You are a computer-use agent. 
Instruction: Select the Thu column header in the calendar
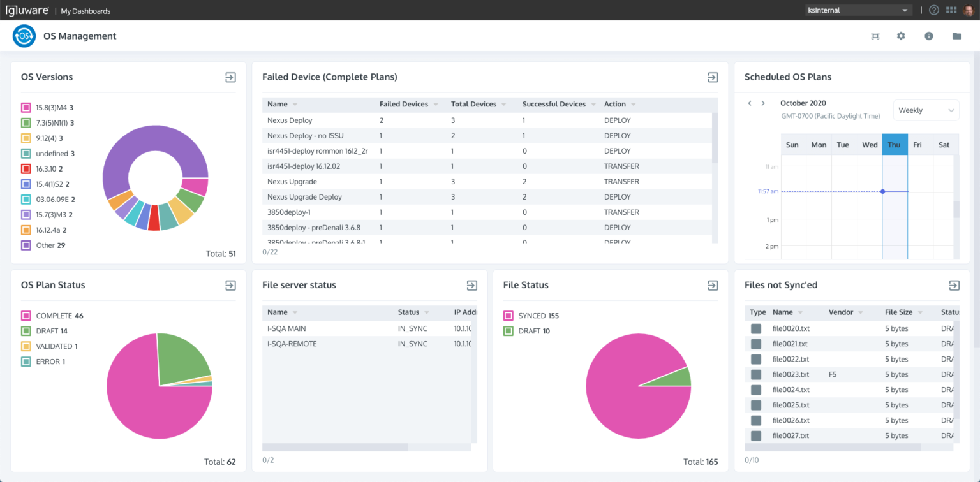[894, 144]
